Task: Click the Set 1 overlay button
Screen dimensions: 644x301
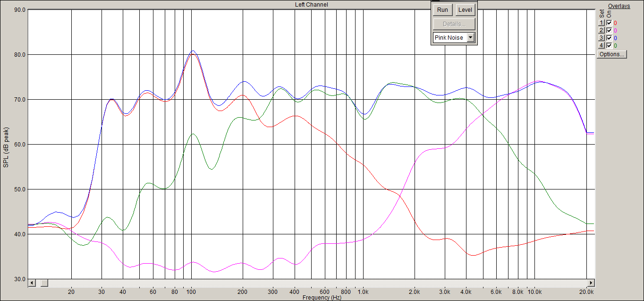Action: 602,23
